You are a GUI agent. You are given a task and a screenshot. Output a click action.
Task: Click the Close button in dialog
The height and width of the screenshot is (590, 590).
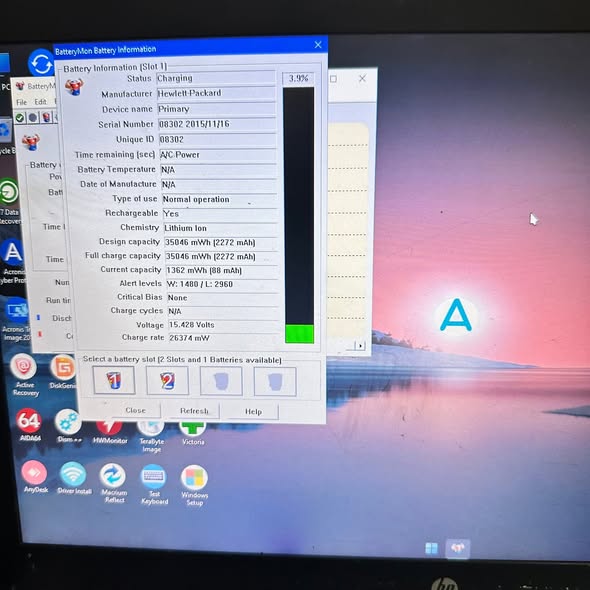tap(135, 410)
